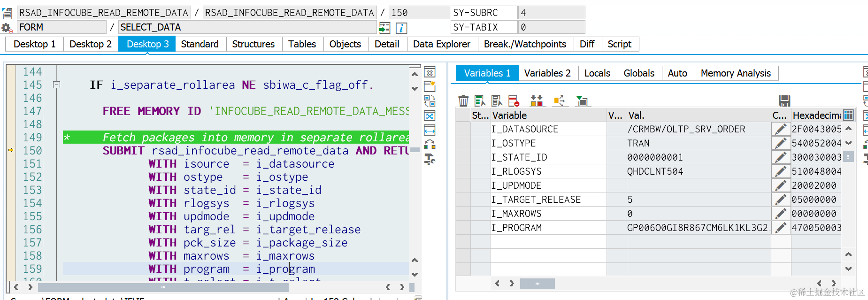Click the pencil edit icon for I_STATE_ID

click(781, 157)
